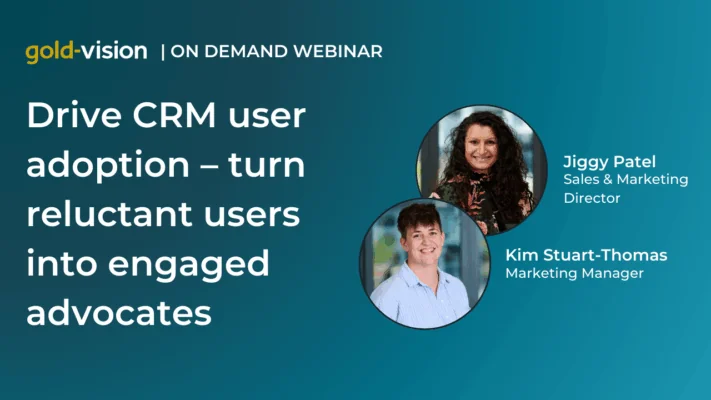Click the headline line "Drive CRM user"
Screen dimensions: 711x400
[x=166, y=117]
